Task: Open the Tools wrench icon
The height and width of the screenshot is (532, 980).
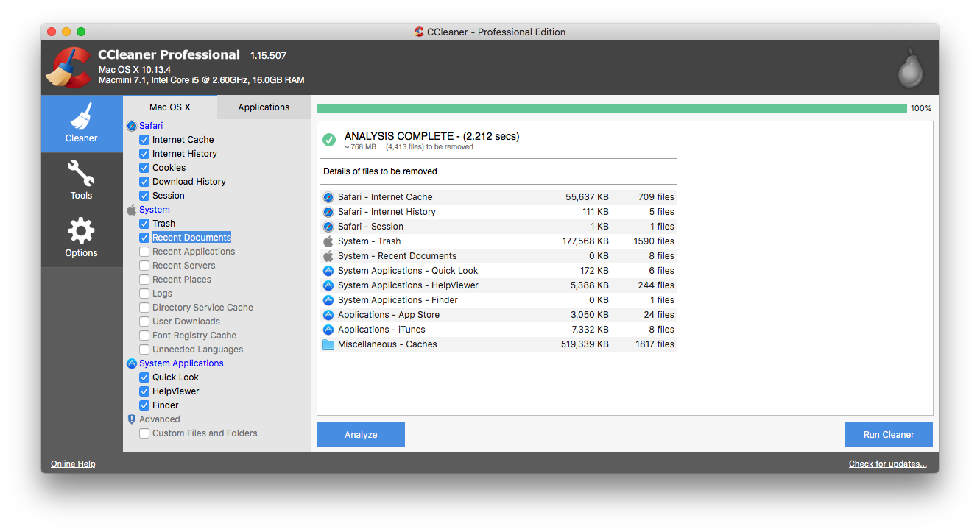Action: coord(81,174)
